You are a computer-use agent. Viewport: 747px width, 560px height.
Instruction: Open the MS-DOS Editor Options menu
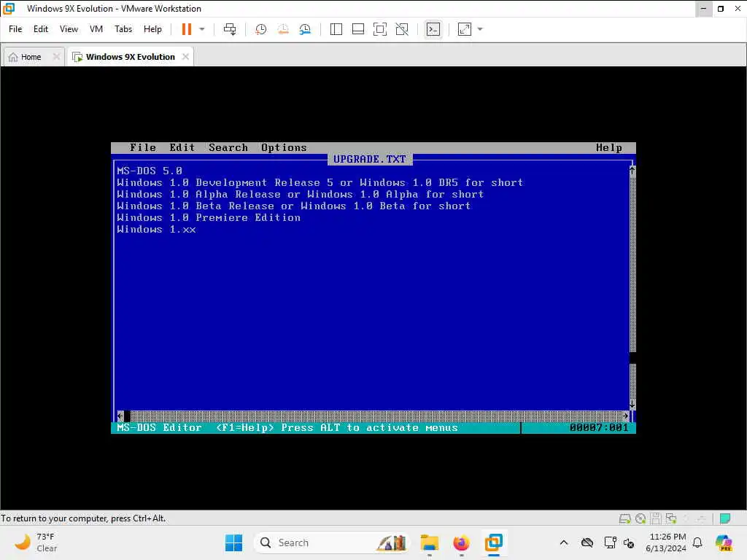[284, 147]
